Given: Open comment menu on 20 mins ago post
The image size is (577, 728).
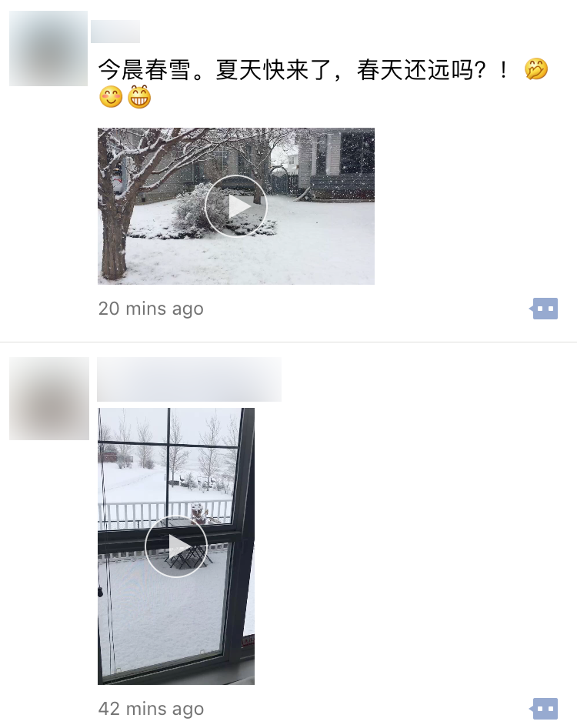Looking at the screenshot, I should click(x=544, y=309).
